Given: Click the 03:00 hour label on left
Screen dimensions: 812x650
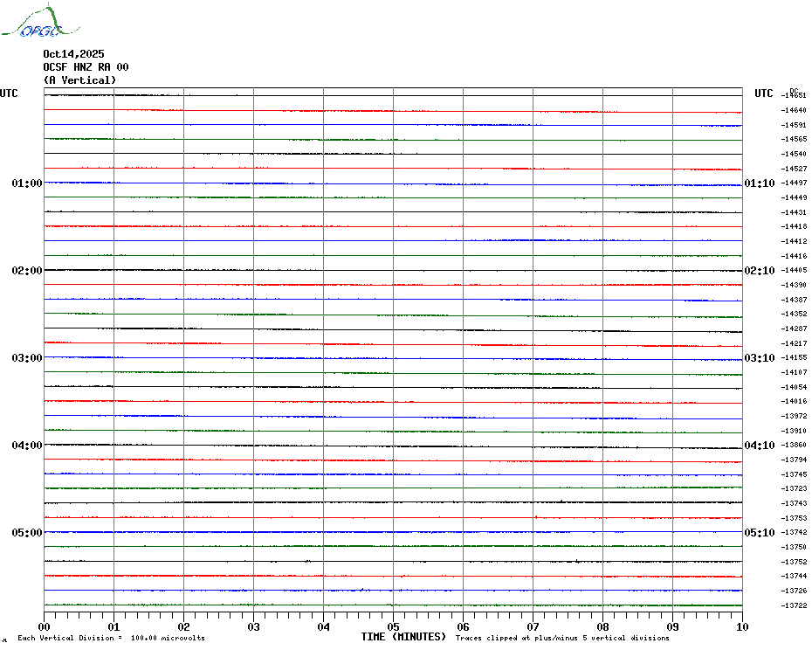Looking at the screenshot, I should [27, 358].
